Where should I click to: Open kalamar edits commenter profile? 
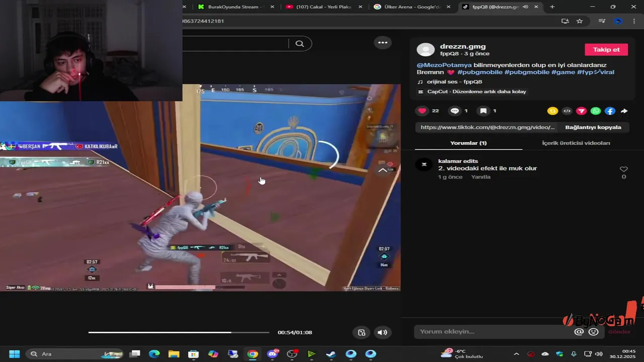pyautogui.click(x=458, y=161)
